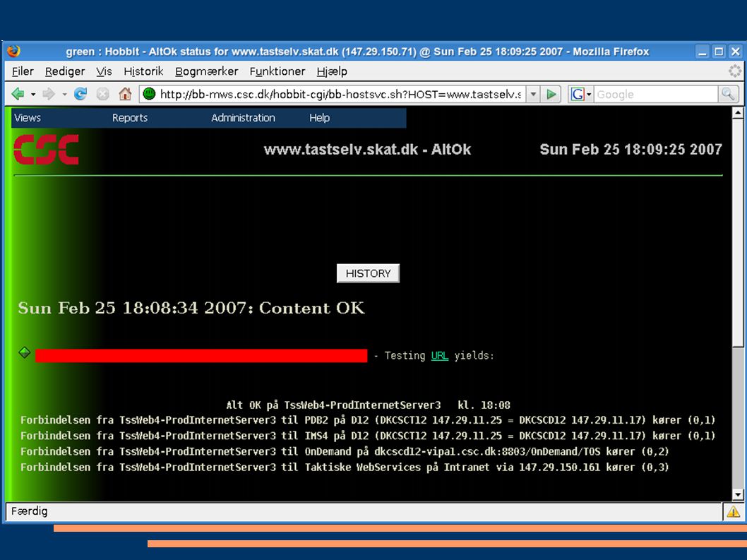
Task: Open the Hobbit Views menu
Action: tap(27, 118)
